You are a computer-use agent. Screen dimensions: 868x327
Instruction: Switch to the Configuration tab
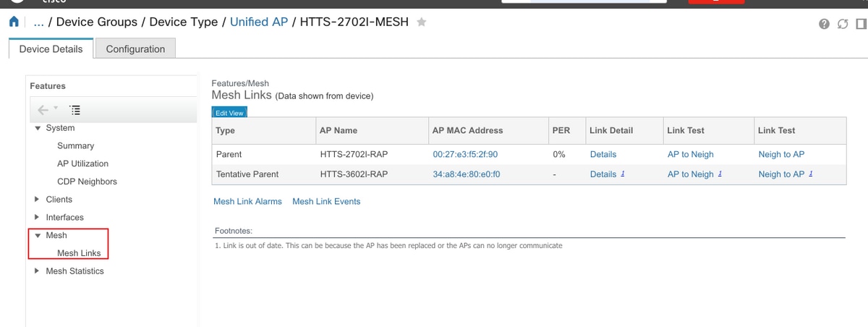coord(135,49)
